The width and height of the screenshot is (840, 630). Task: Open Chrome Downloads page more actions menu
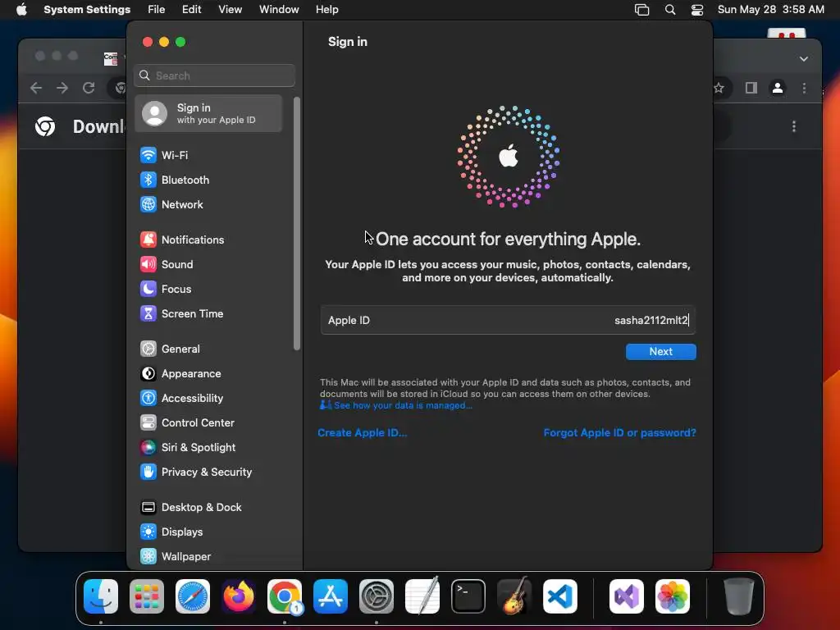pyautogui.click(x=794, y=126)
